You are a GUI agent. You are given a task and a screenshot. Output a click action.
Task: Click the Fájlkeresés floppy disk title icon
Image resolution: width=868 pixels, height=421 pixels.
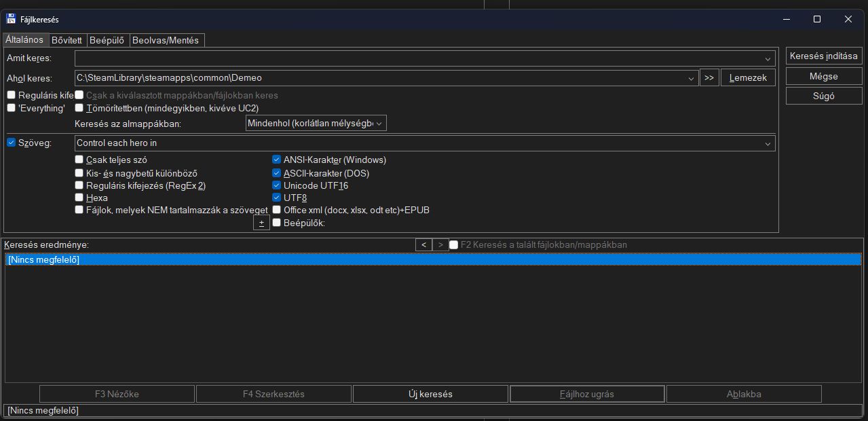tap(11, 19)
